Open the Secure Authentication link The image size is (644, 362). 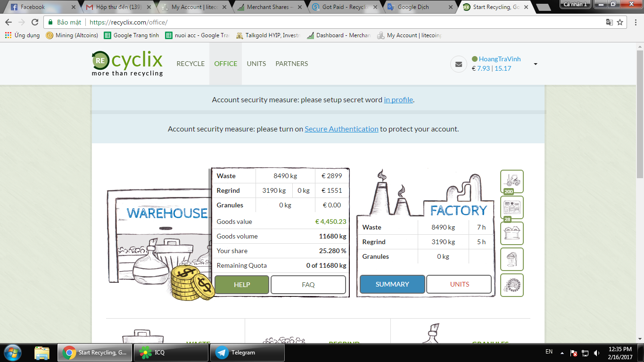pos(341,129)
